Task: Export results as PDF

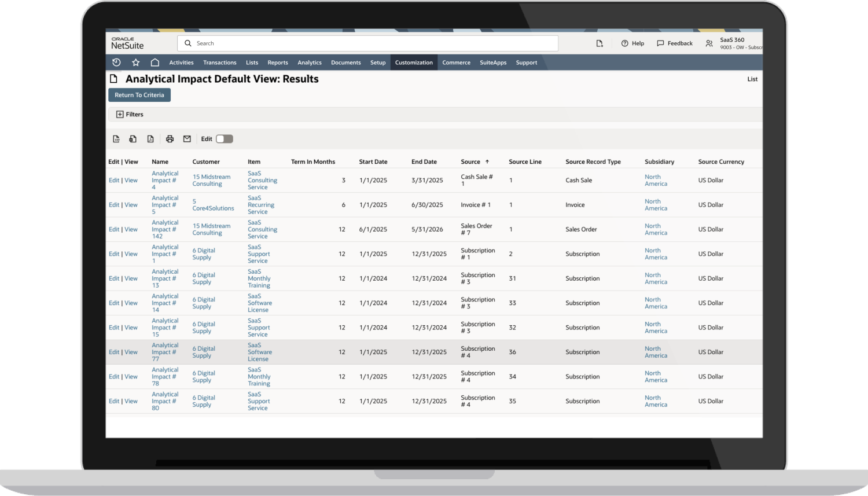Action: tap(150, 139)
